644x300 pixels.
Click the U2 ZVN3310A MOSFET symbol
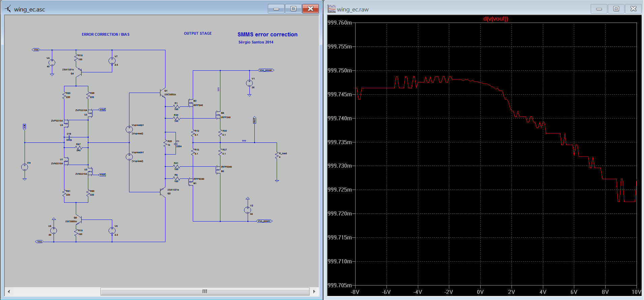pos(90,172)
